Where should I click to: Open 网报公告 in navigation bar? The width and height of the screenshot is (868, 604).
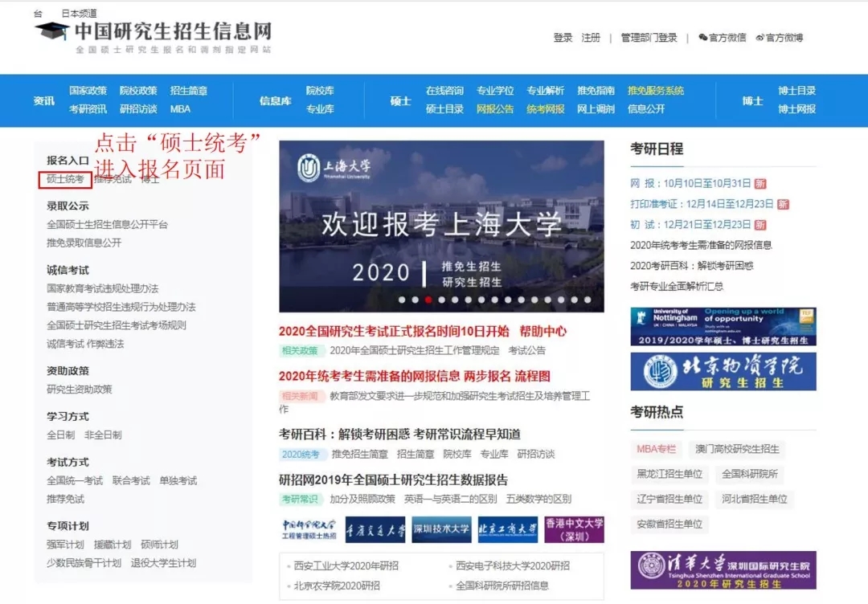[x=495, y=109]
